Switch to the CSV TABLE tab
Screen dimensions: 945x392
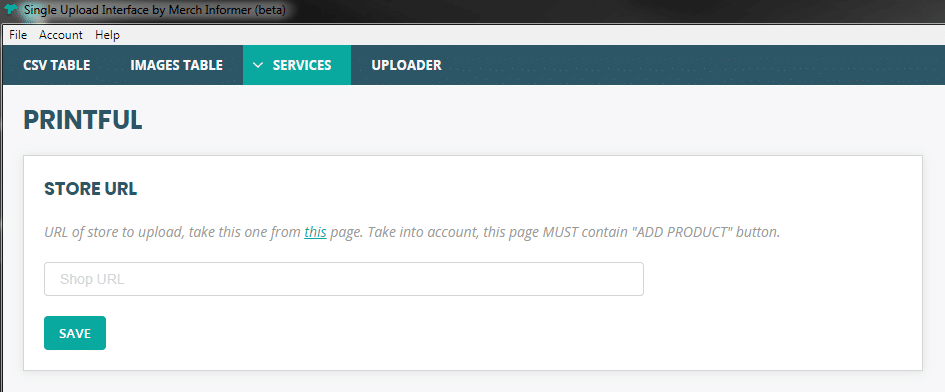pos(57,65)
